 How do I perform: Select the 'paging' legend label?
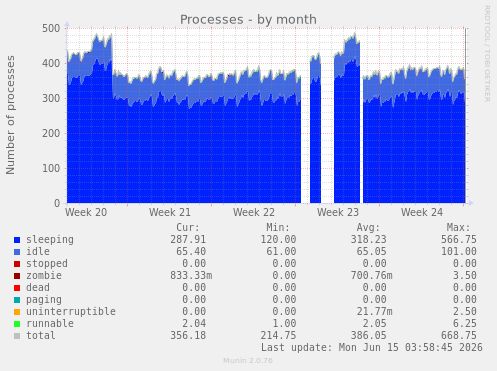point(44,300)
